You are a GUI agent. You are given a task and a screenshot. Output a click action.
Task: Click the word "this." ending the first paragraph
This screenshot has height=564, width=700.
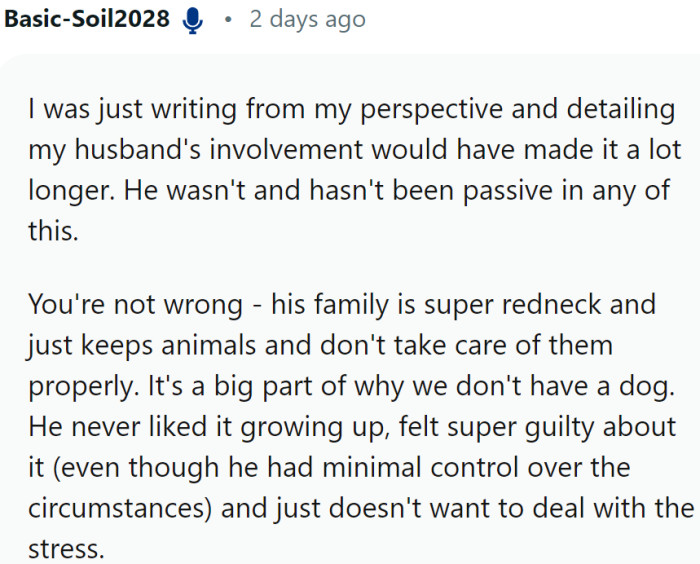coord(50,232)
